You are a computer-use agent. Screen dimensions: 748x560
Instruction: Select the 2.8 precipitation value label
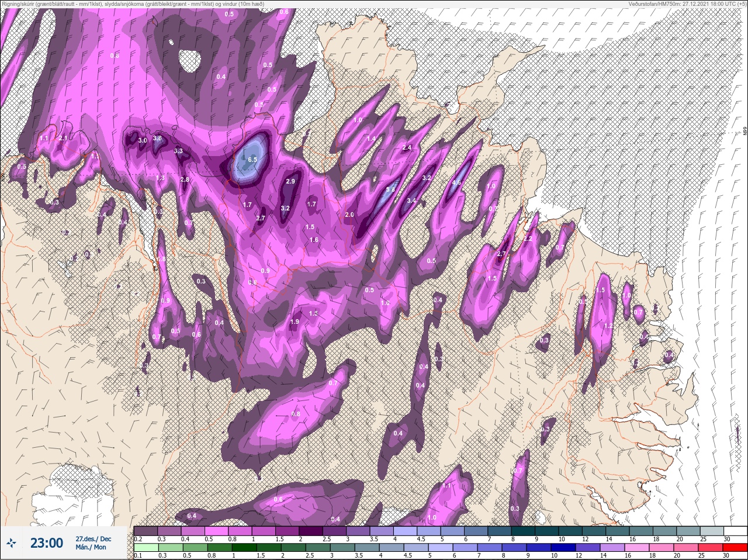coord(185,179)
